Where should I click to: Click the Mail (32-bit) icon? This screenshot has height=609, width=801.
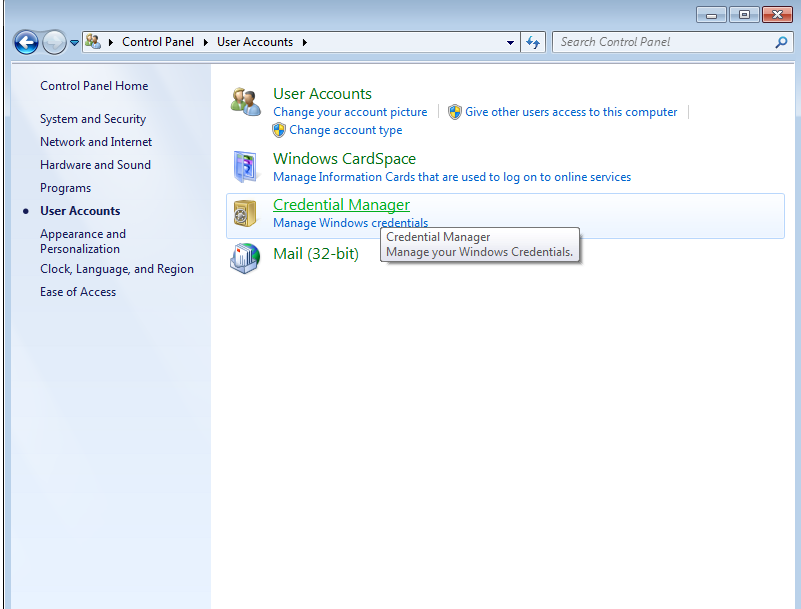(x=245, y=258)
